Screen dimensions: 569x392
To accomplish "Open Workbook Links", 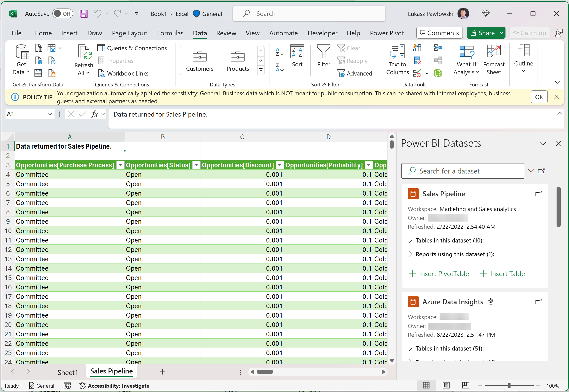I will (123, 73).
